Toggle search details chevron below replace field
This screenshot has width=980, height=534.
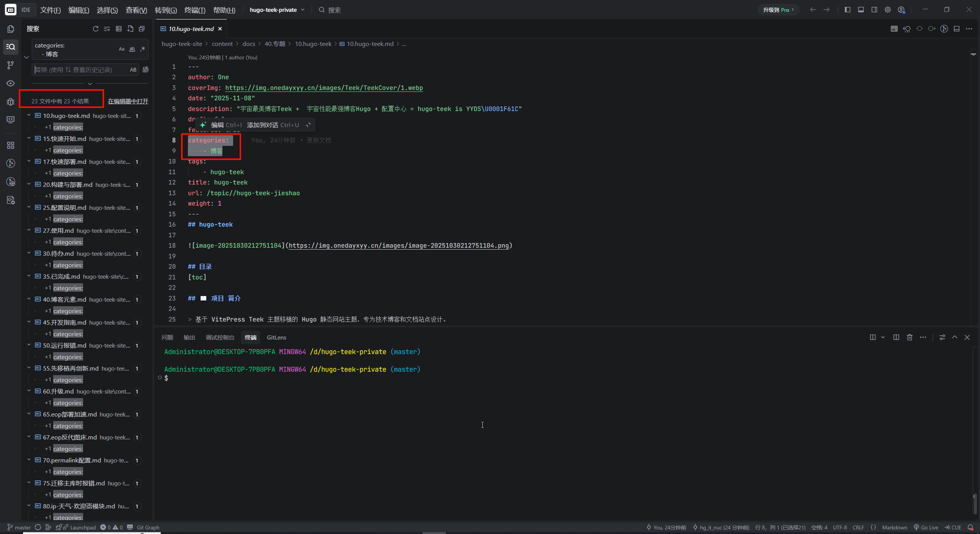pos(90,83)
